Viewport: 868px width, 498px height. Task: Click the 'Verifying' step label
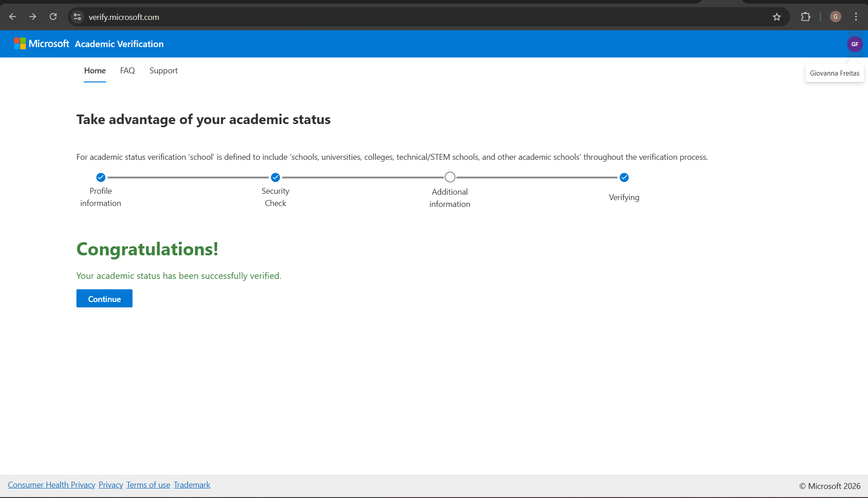click(x=624, y=197)
